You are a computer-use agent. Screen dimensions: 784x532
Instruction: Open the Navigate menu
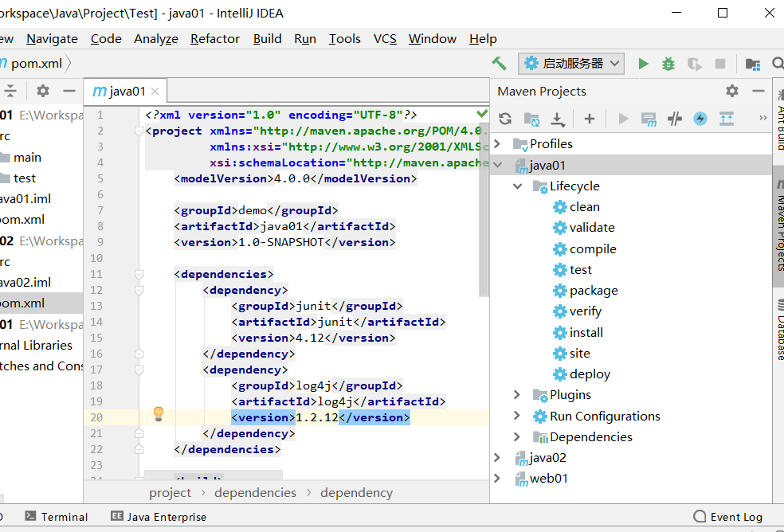point(52,39)
